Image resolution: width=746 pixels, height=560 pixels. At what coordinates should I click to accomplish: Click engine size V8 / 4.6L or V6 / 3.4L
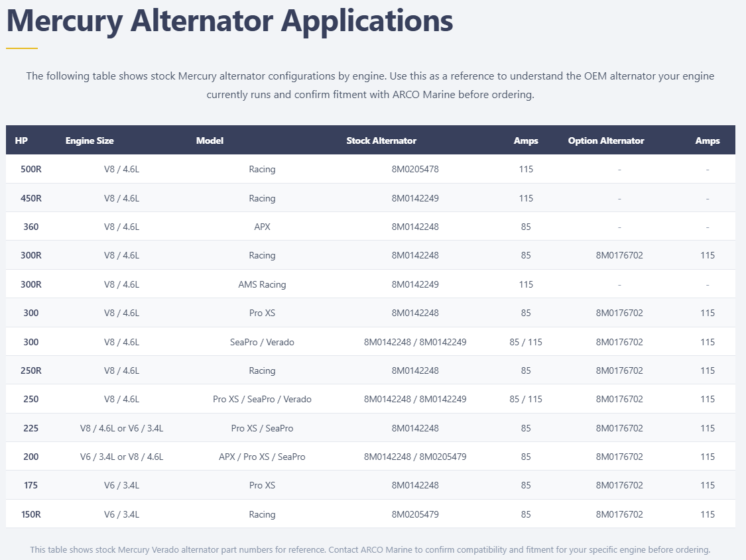coord(122,428)
